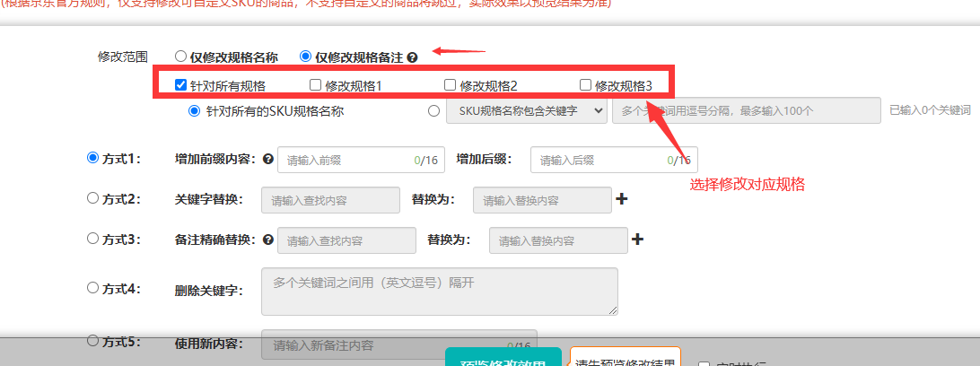This screenshot has height=366, width=980.
Task: Tick the 修改规格2 checkbox
Action: (451, 86)
